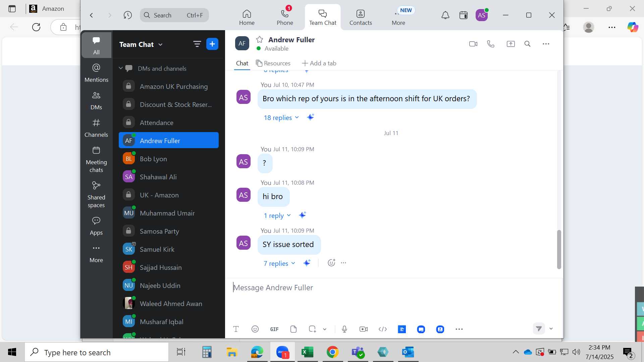Screen dimensions: 644x362
Task: Open Google Chrome from the taskbar
Action: coord(332,352)
